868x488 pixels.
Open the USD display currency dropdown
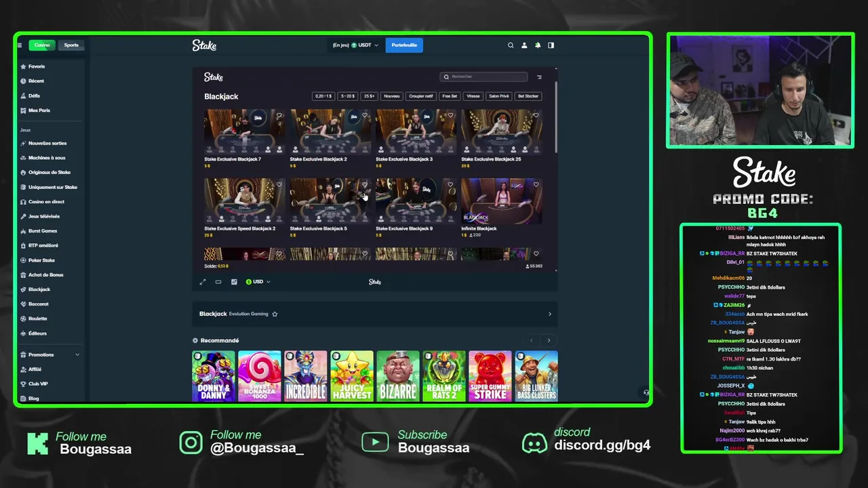(x=258, y=282)
